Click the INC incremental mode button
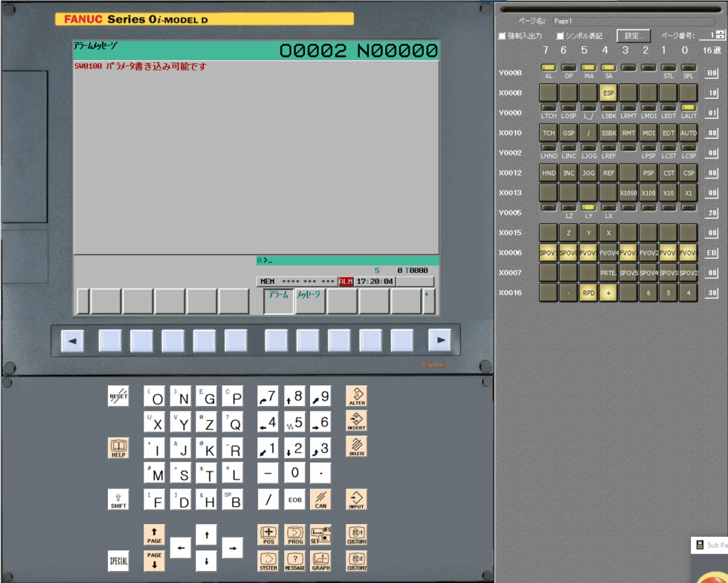This screenshot has width=728, height=583. click(x=568, y=173)
